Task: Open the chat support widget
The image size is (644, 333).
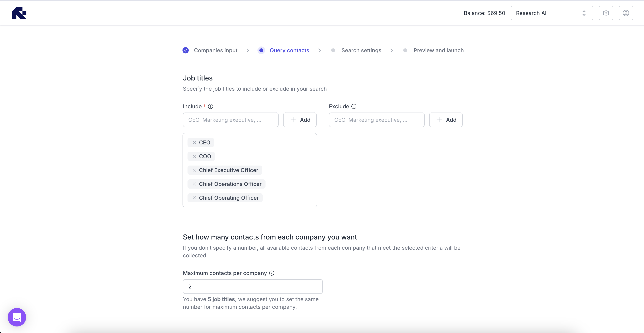Action: click(x=17, y=317)
